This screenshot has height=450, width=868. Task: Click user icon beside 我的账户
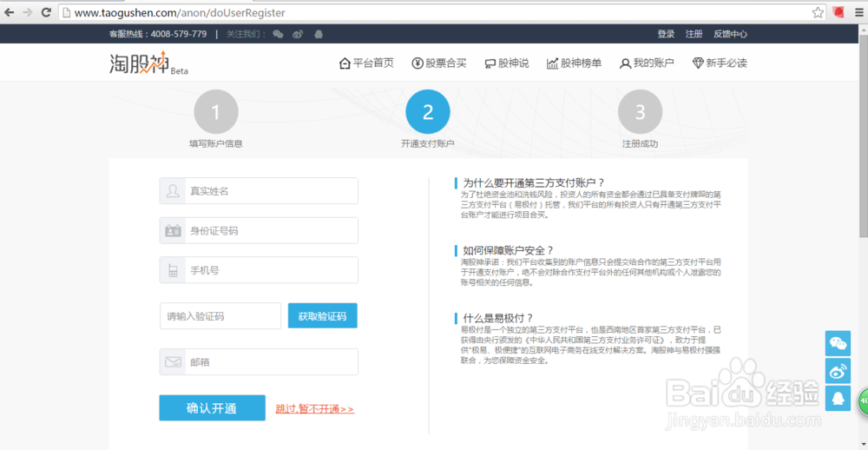(x=625, y=63)
